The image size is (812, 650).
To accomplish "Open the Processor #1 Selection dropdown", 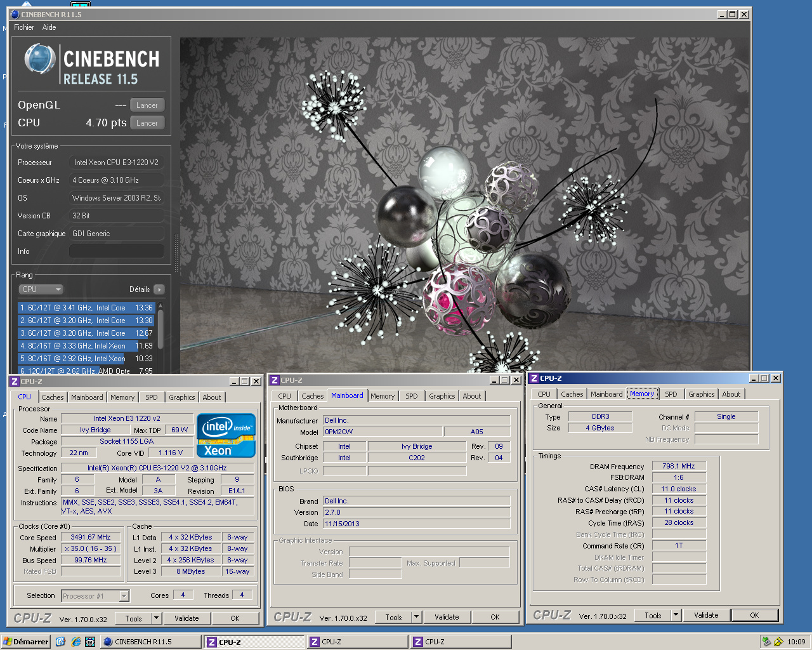I will 95,596.
